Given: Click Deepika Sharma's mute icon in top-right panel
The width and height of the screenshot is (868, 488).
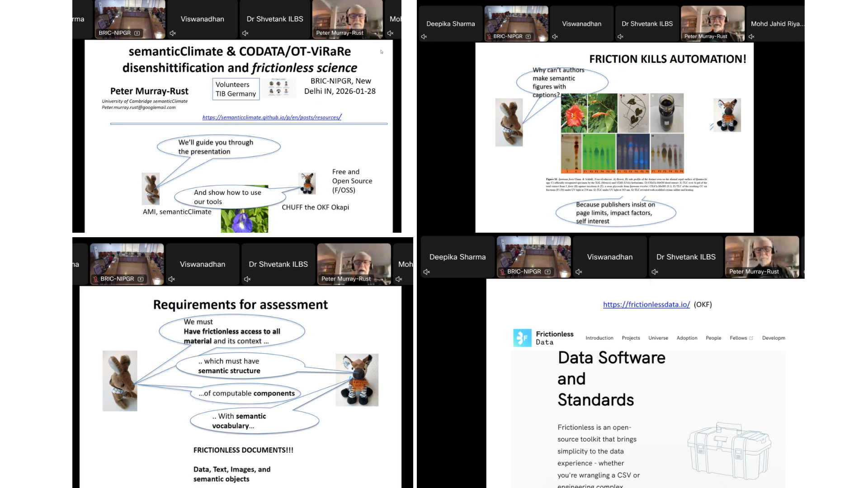Looking at the screenshot, I should (x=424, y=37).
